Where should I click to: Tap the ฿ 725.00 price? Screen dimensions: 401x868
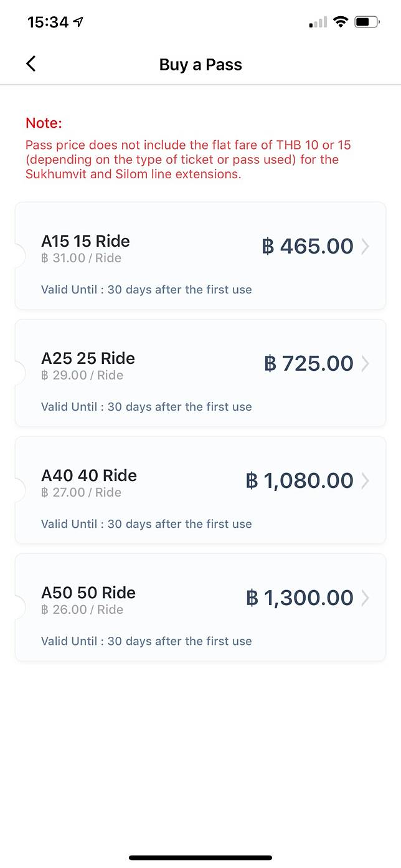click(309, 363)
